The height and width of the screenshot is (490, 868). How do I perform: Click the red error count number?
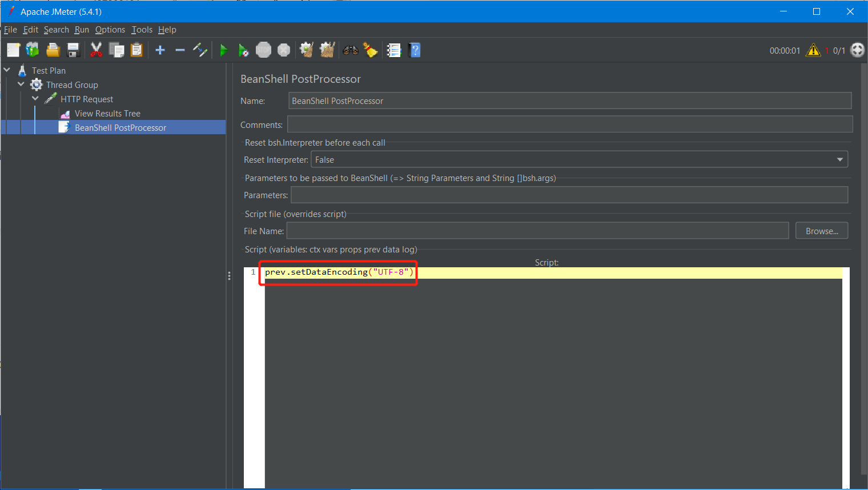pyautogui.click(x=826, y=50)
